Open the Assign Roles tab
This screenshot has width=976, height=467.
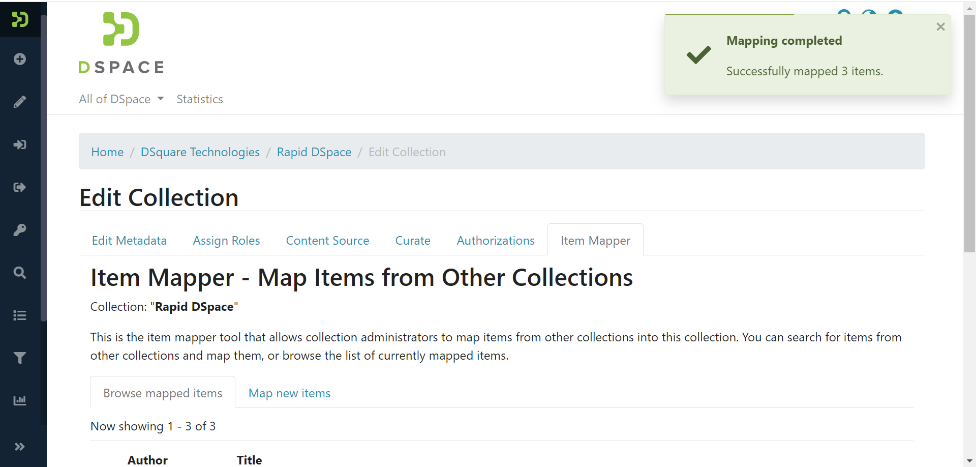[226, 241]
